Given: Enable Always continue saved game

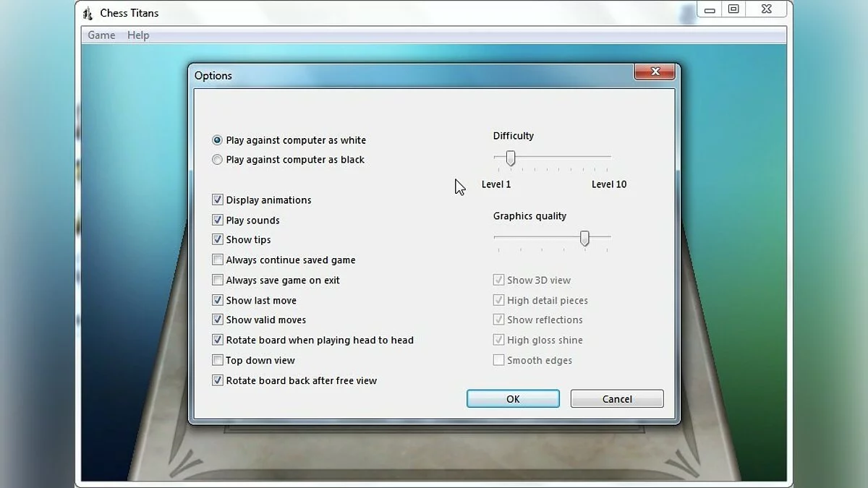Looking at the screenshot, I should coord(217,260).
